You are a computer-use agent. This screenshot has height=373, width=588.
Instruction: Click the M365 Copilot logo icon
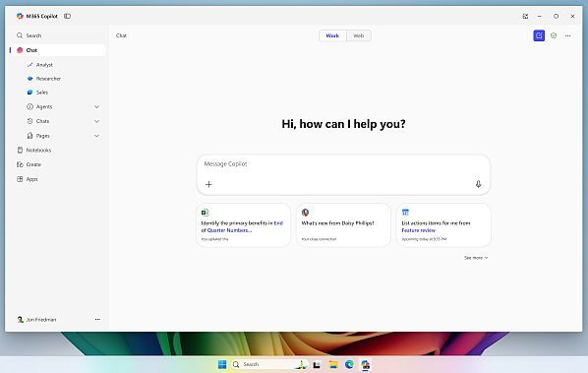pyautogui.click(x=20, y=16)
